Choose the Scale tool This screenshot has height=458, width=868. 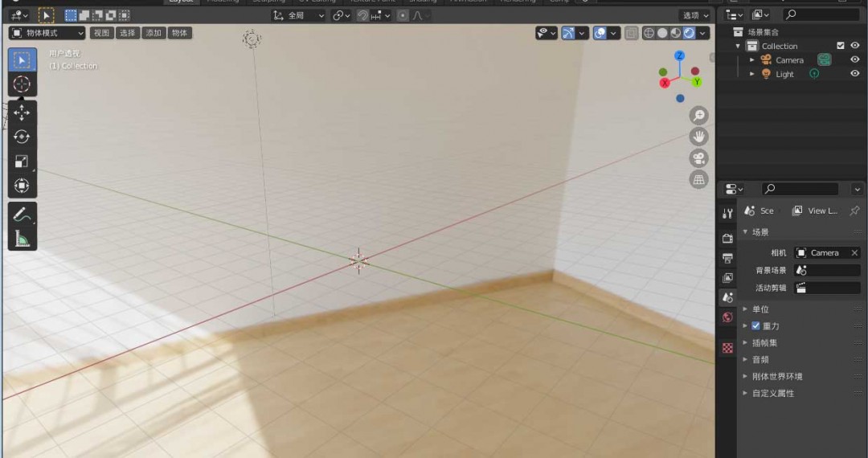pyautogui.click(x=22, y=161)
